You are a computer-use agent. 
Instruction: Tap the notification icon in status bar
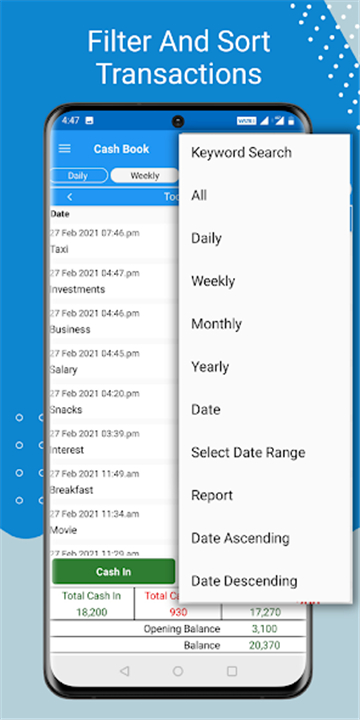point(90,121)
